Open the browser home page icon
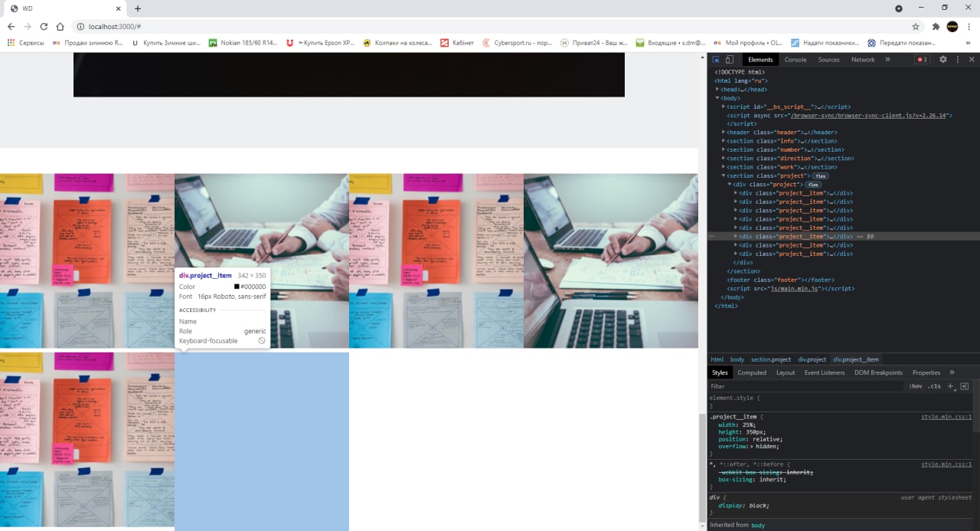Viewport: 980px width, 531px height. point(60,26)
